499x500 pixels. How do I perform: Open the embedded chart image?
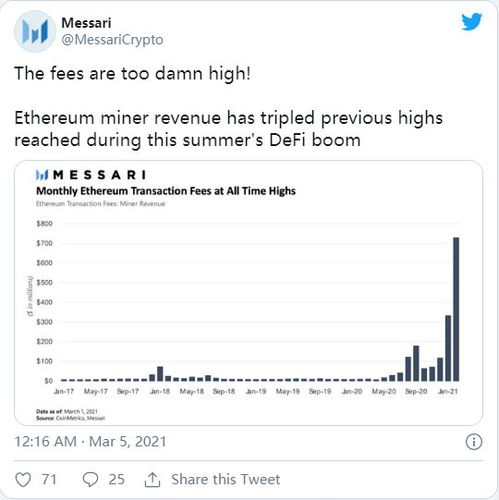(x=248, y=293)
